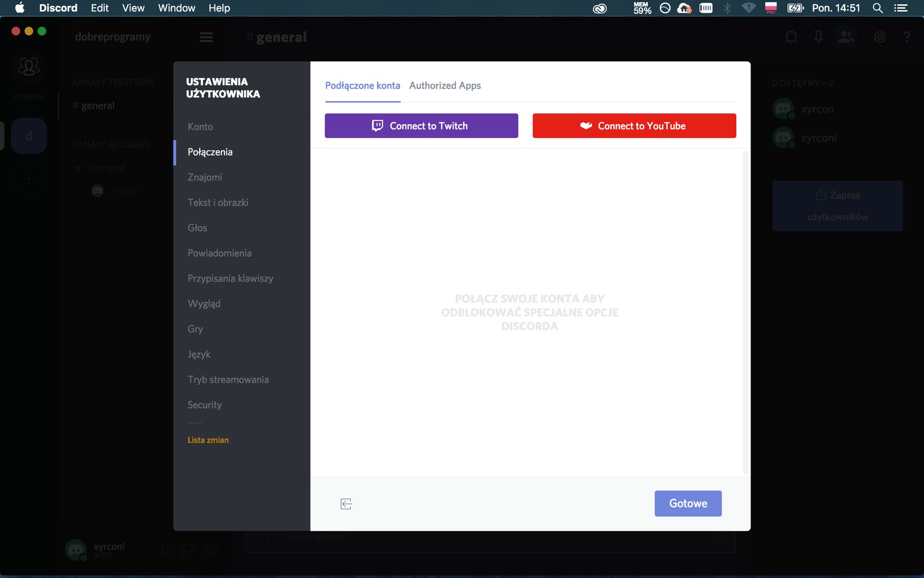Switch to the Authorized Apps tab
The image size is (924, 578).
click(x=445, y=85)
